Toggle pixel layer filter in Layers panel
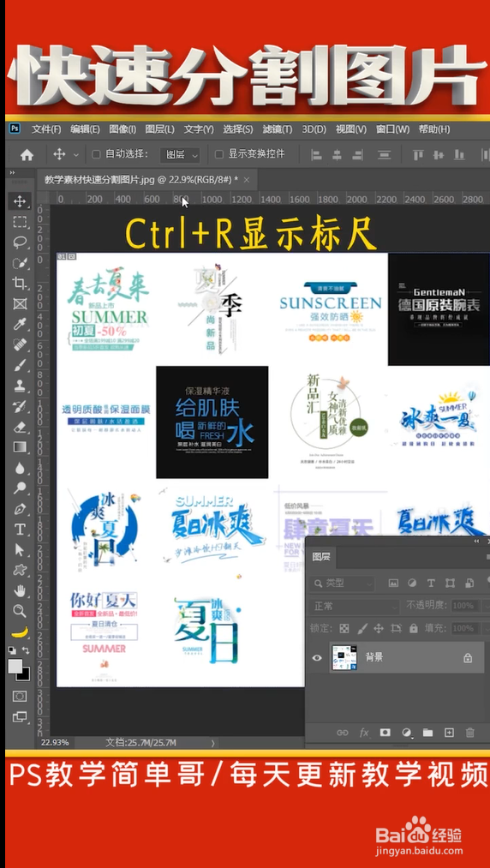The width and height of the screenshot is (490, 868). click(x=394, y=583)
